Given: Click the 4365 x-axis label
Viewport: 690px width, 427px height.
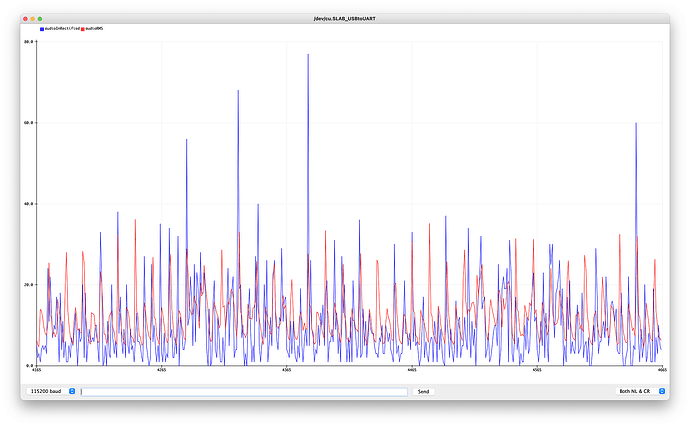Looking at the screenshot, I should (286, 370).
